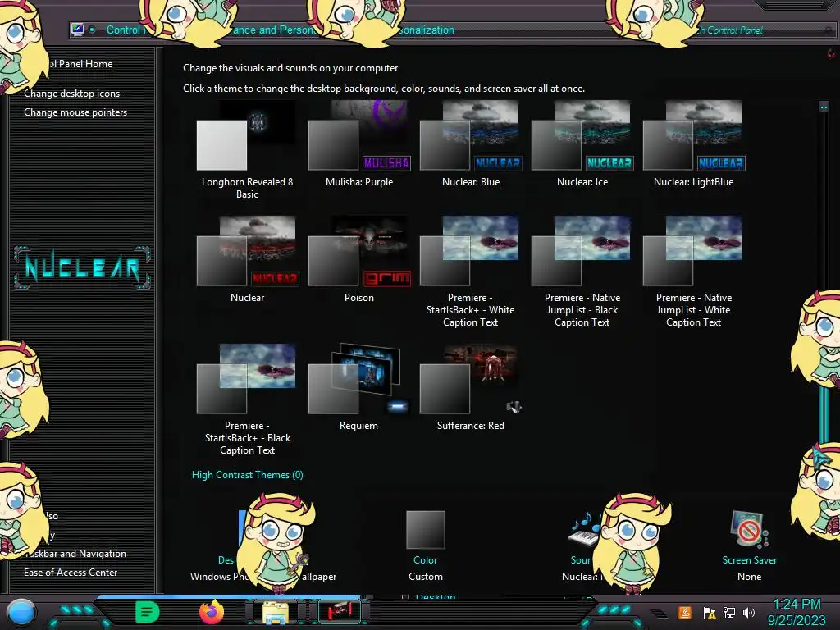Launch Firefox from the taskbar

tap(212, 612)
